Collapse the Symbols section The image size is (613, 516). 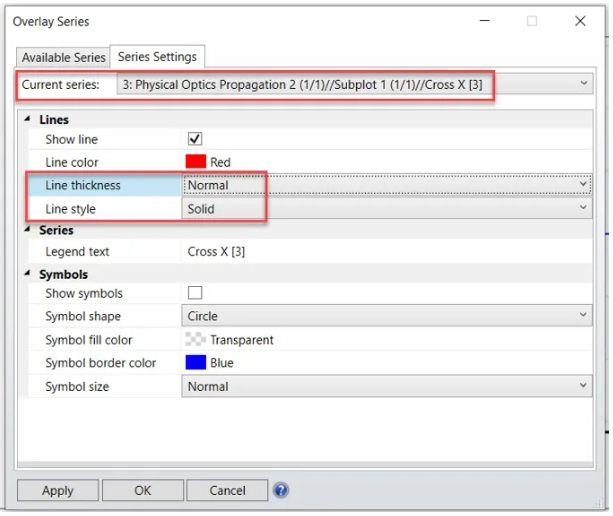[27, 274]
